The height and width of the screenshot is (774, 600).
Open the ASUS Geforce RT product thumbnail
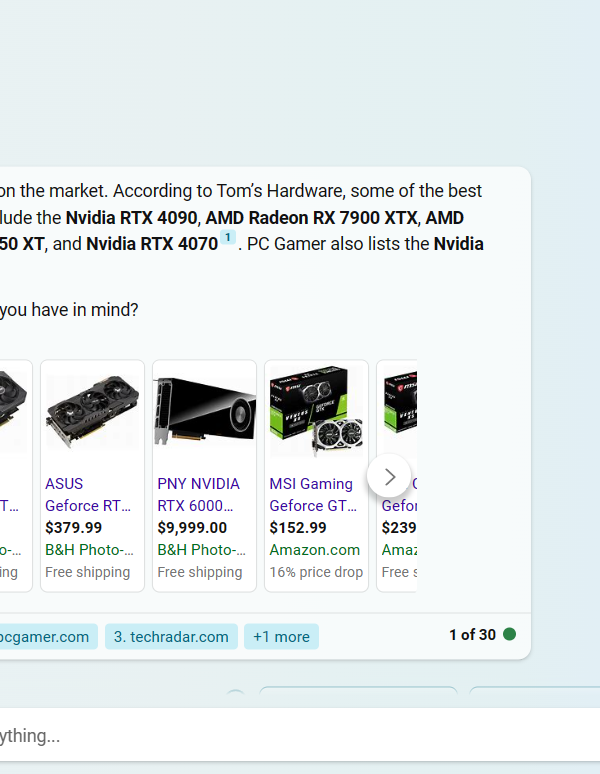click(x=92, y=412)
